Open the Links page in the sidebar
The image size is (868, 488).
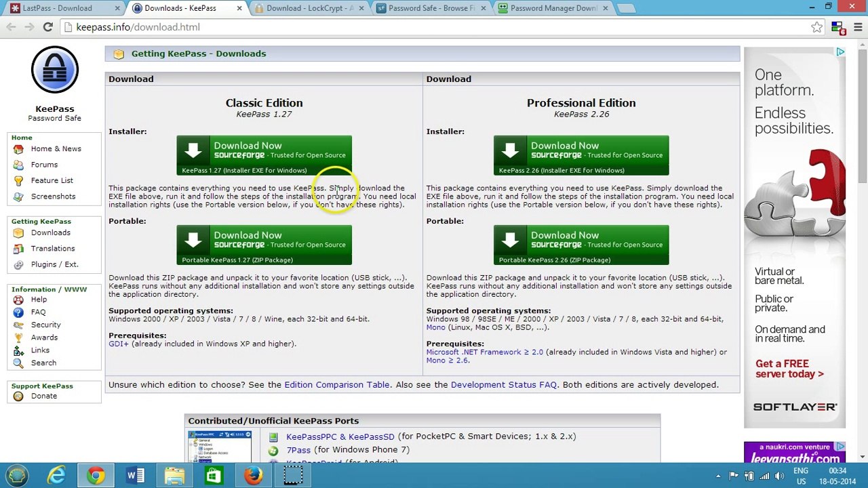tap(40, 350)
